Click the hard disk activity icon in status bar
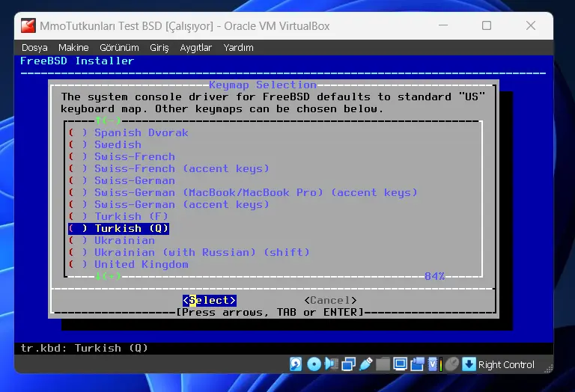The width and height of the screenshot is (575, 392). (x=296, y=364)
